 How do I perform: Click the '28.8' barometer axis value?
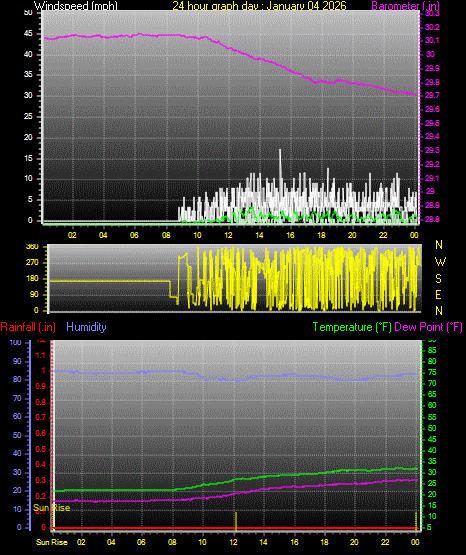pos(432,219)
